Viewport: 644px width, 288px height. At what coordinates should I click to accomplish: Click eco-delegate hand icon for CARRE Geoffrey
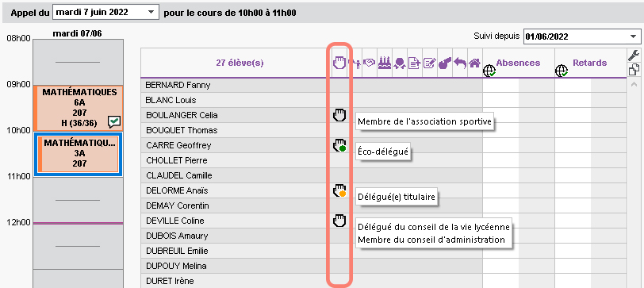(x=339, y=145)
